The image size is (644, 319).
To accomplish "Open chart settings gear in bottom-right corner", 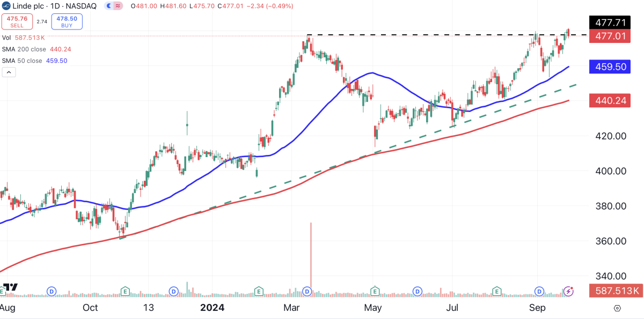I will coord(617,308).
